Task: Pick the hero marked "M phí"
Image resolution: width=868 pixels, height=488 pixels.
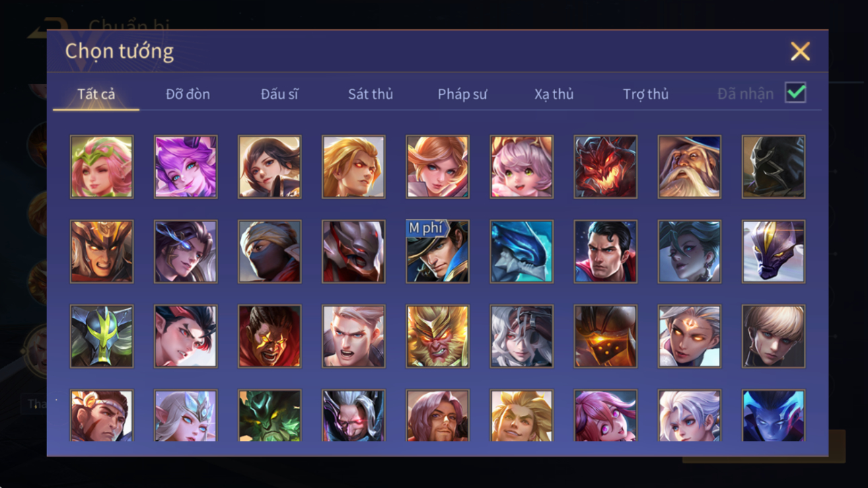Action: 437,252
